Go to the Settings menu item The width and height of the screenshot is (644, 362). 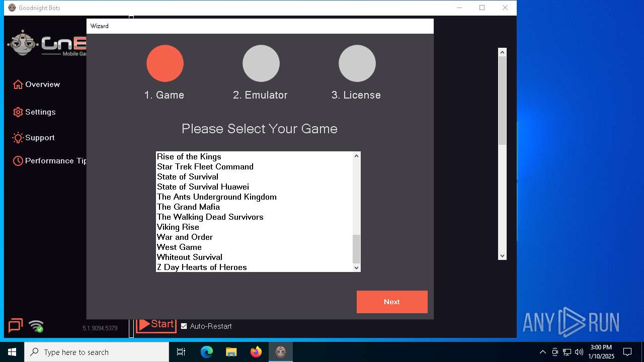[x=34, y=112]
